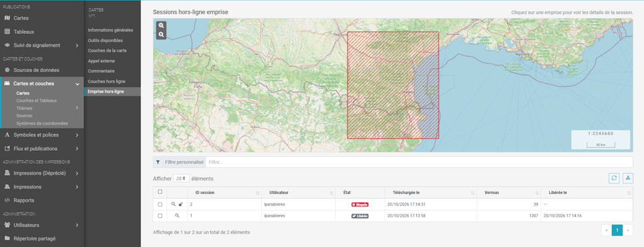Go to Cartes submenu item

[x=23, y=93]
